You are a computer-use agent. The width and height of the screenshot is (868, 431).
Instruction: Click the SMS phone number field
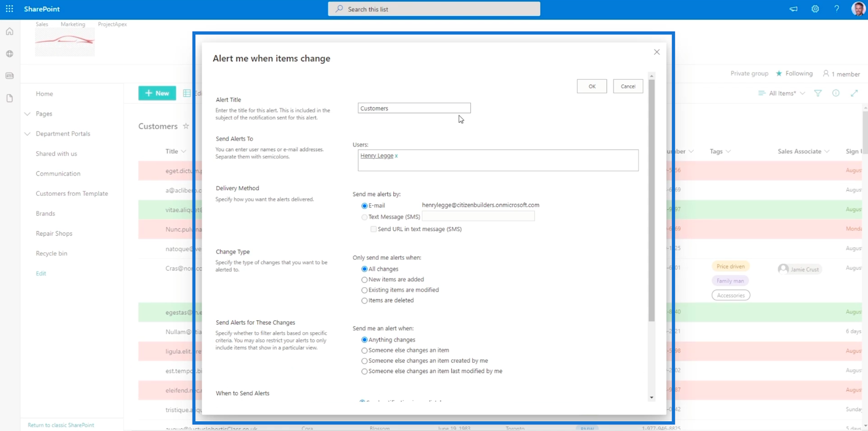click(x=478, y=216)
